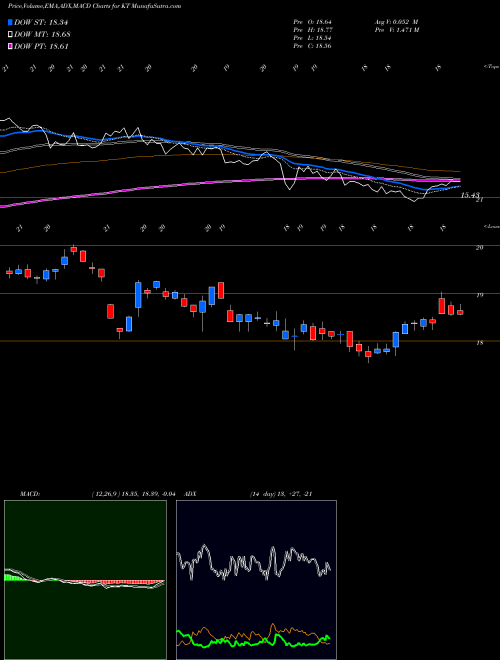Click the blue DOW ST legend swatch
Image resolution: width=500 pixels, height=660 pixels.
(11, 22)
